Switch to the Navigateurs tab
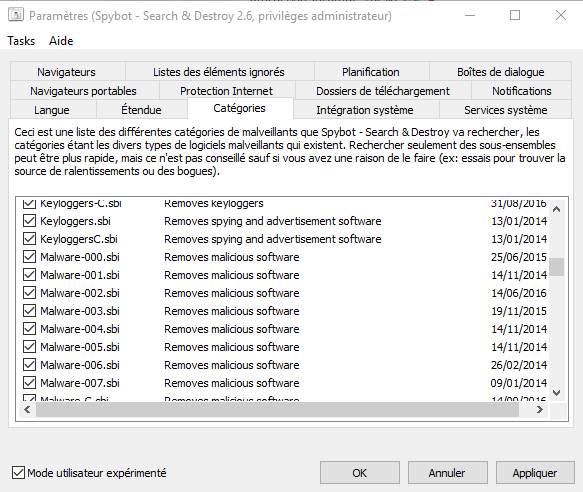The height and width of the screenshot is (492, 583). pyautogui.click(x=67, y=72)
